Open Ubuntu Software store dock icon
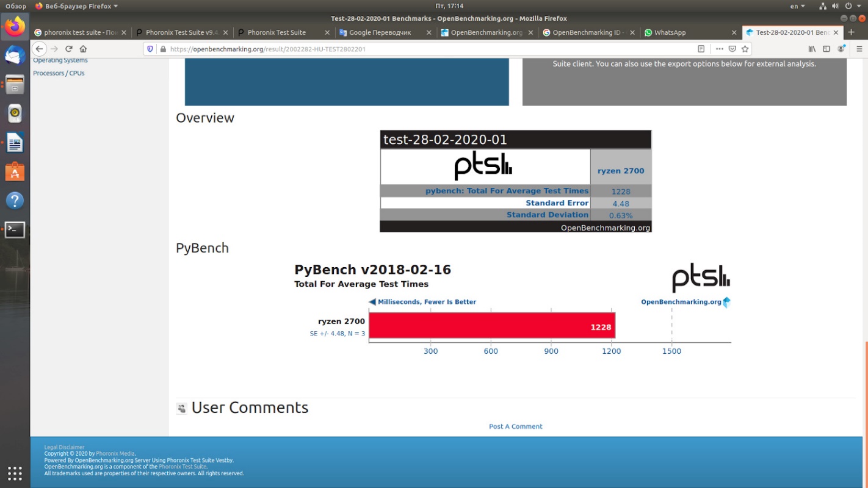This screenshot has width=868, height=488. point(15,172)
